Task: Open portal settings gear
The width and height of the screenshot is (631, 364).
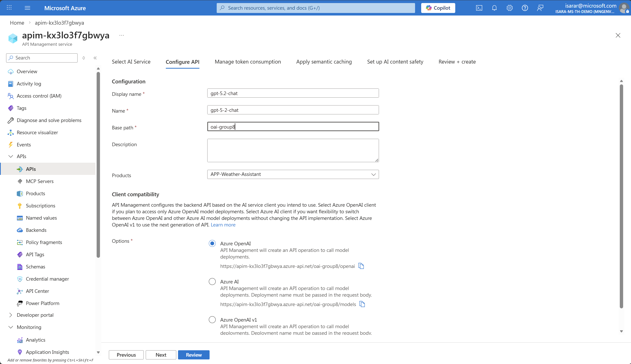Action: (x=510, y=8)
